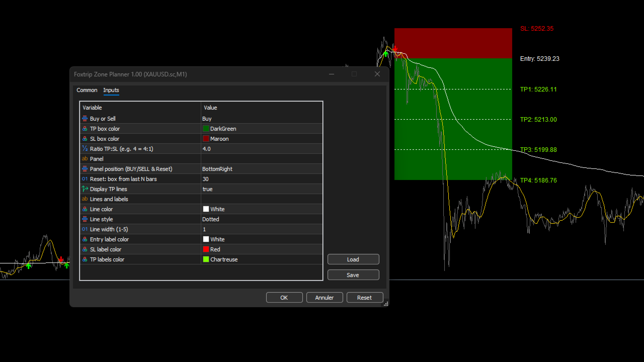The height and width of the screenshot is (362, 644).
Task: Confirm the dialog with OK
Action: click(284, 298)
